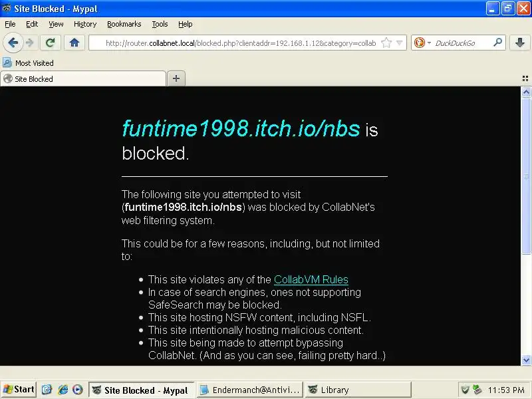Click the magnifier search icon
This screenshot has height=399, width=532.
tap(497, 43)
